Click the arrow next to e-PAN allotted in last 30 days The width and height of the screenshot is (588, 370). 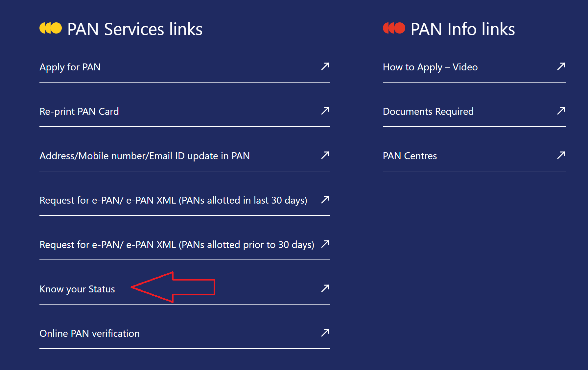point(325,200)
